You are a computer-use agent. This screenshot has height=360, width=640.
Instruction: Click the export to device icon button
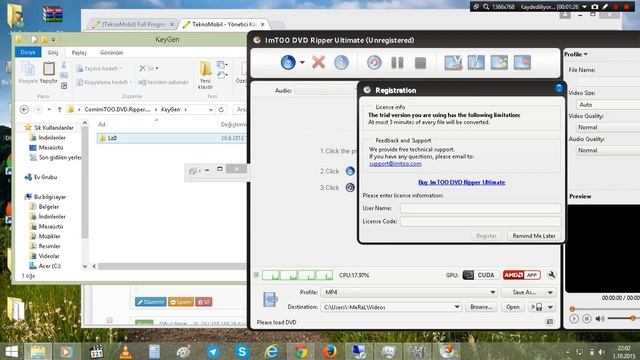tap(536, 307)
